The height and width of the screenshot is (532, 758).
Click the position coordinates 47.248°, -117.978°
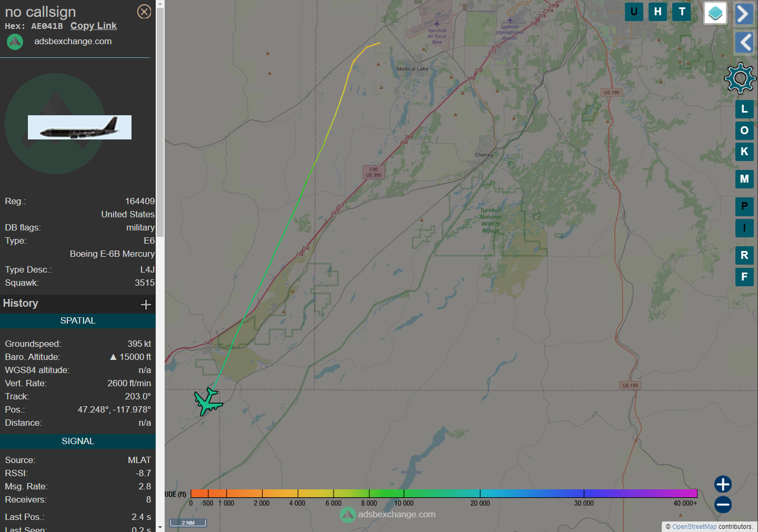(114, 409)
